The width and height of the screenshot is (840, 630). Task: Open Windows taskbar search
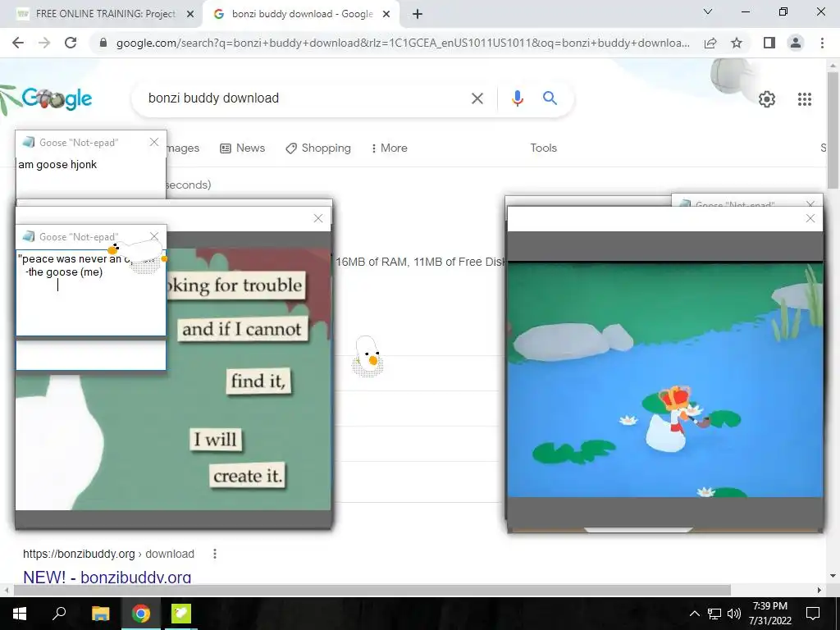click(59, 614)
